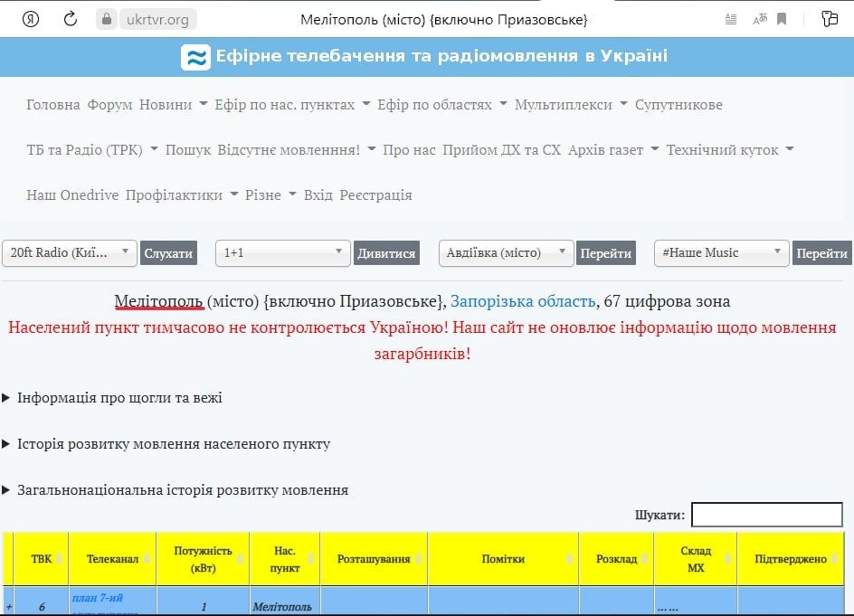Viewport: 854px width, 616px height.
Task: Sort table by Потужність (кВт) column
Action: [204, 559]
